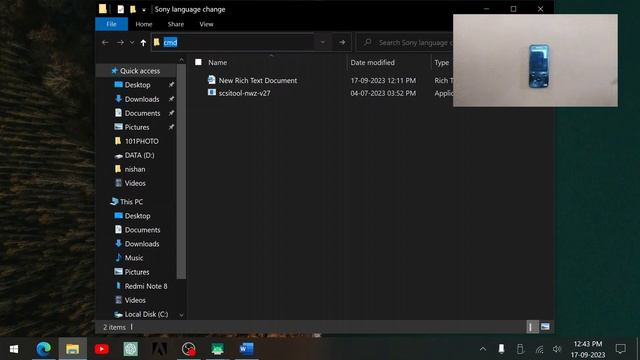This screenshot has width=640, height=360.
Task: Open Desktop under This PC
Action: coord(137,216)
